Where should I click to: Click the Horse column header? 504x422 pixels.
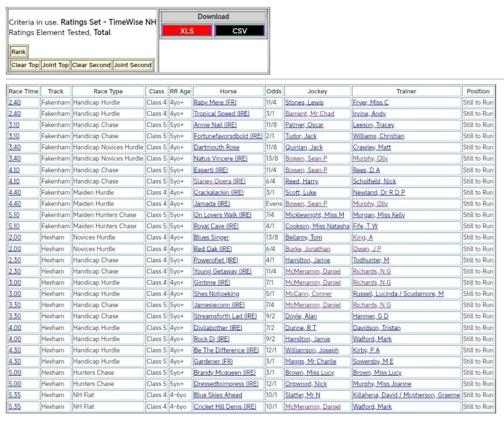pos(228,91)
